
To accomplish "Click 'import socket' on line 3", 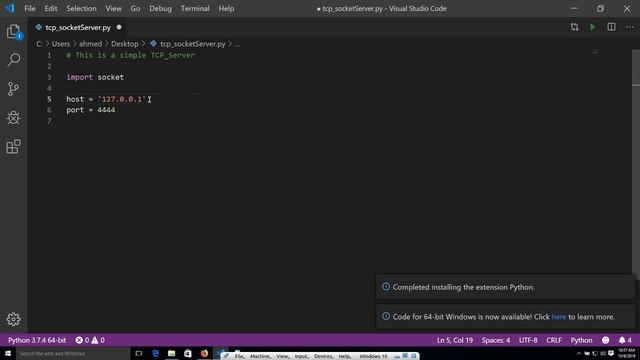I will (x=95, y=77).
